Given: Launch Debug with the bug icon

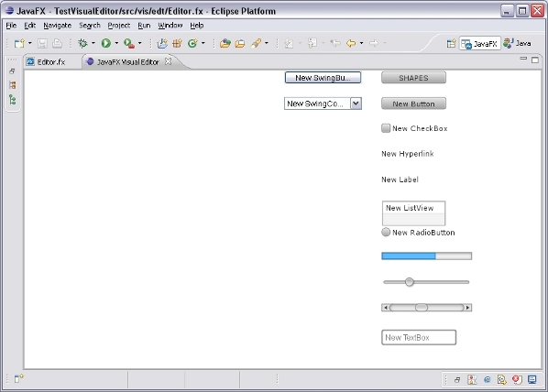Looking at the screenshot, I should [82, 43].
